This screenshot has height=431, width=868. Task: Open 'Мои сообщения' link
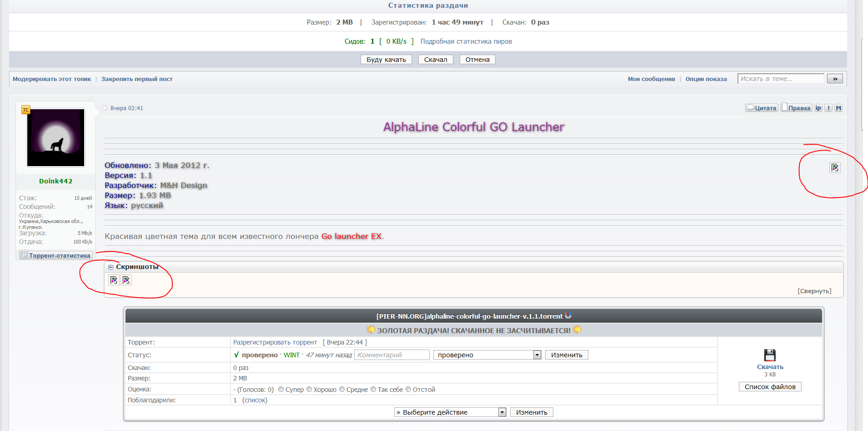651,79
